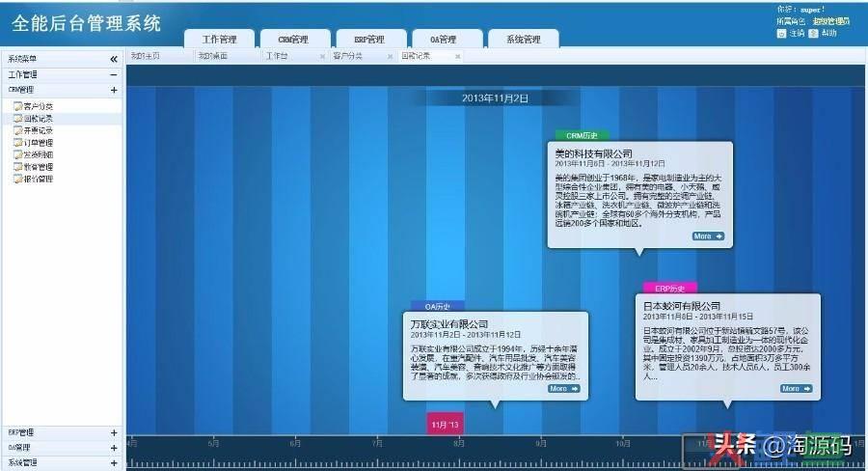
Task: Click the 万联实业有限公司 card title
Action: pos(449,324)
